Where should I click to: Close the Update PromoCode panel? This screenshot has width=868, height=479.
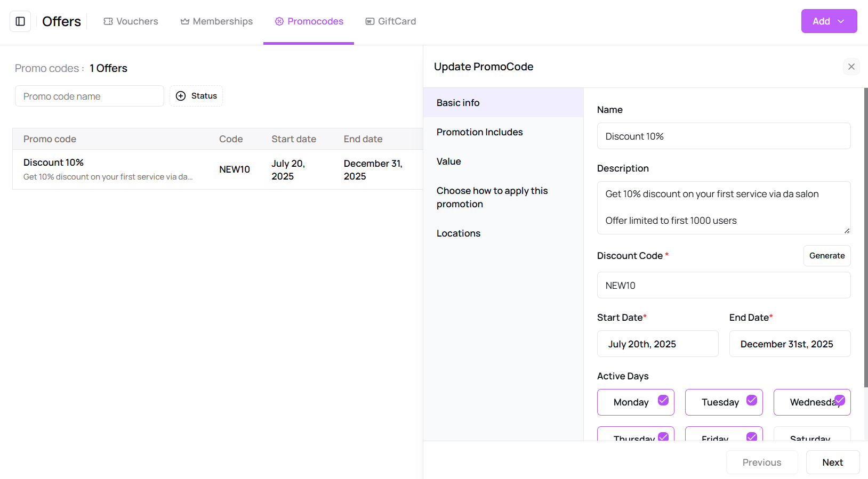[x=851, y=67]
